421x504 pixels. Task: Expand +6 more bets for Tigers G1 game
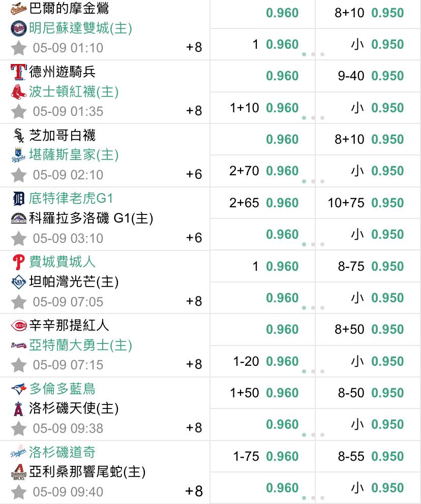click(194, 238)
